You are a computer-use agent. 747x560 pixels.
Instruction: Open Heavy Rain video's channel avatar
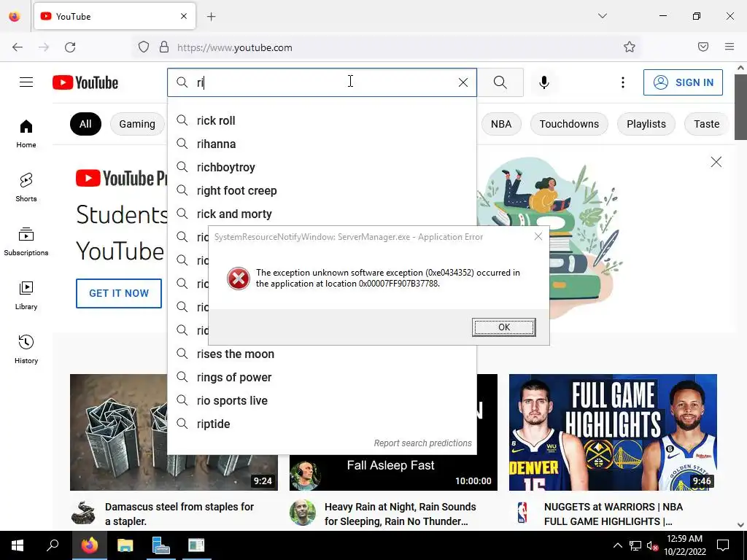click(303, 513)
